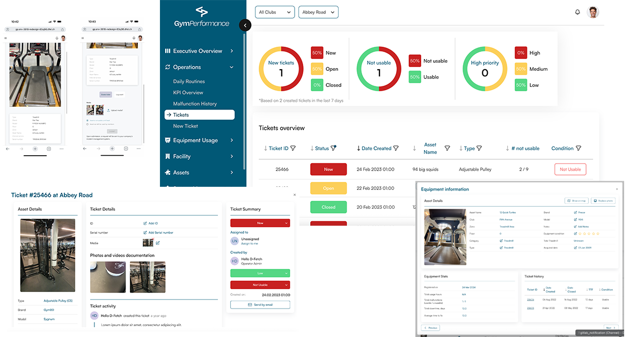Open Malfunction History in the sidebar
The height and width of the screenshot is (337, 644).
195,104
